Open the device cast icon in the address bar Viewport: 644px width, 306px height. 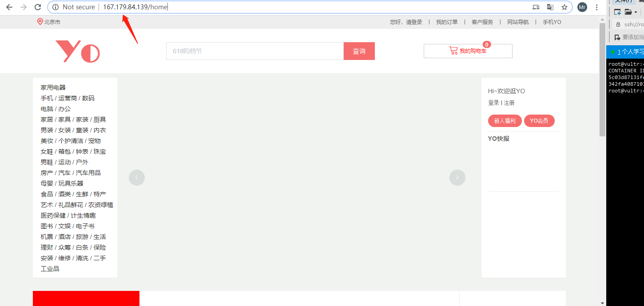[536, 7]
